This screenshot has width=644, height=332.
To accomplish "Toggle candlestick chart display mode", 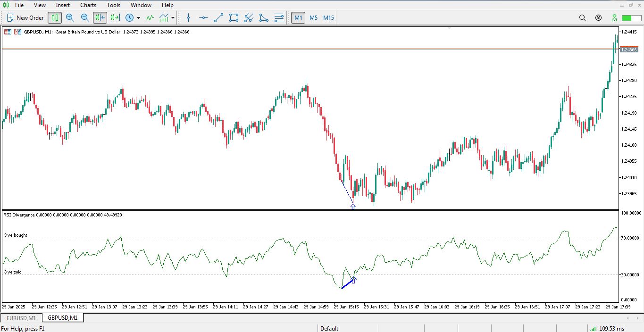I will (x=55, y=18).
